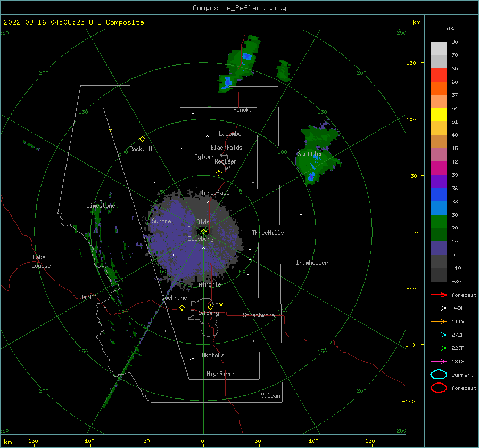Click the Calgary city label
This screenshot has width=479, height=448.
[x=208, y=313]
